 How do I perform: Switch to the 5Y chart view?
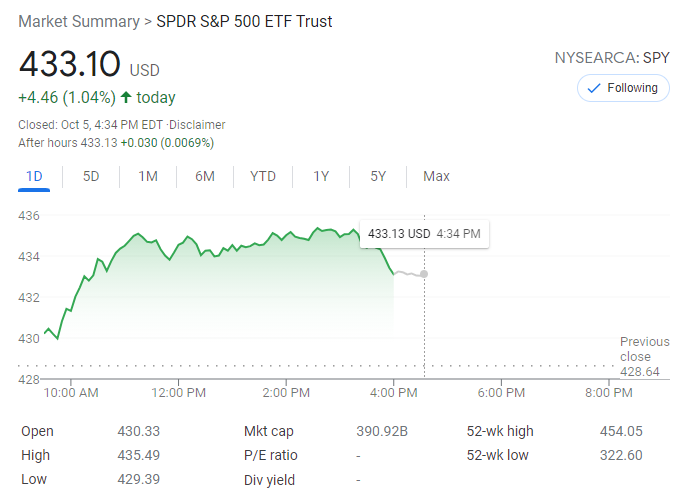pos(378,177)
